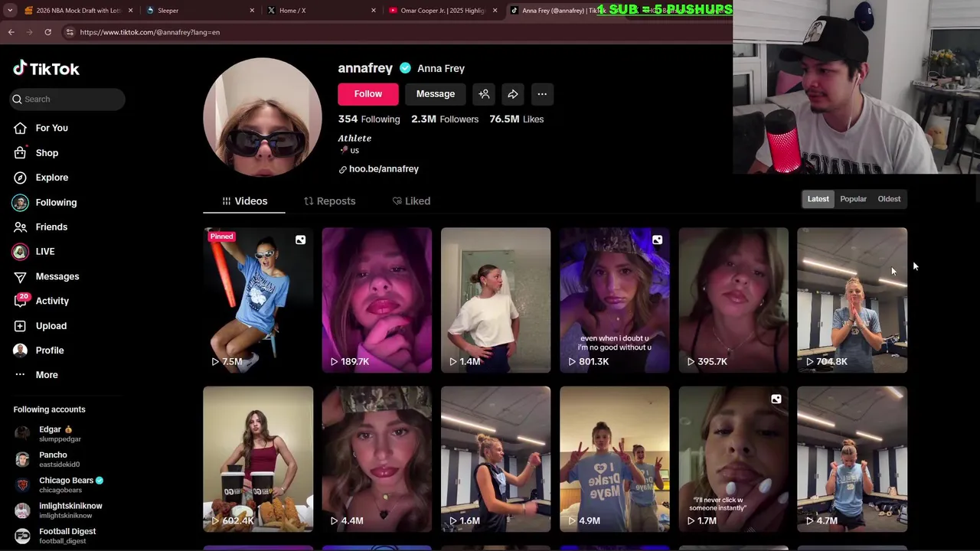980x551 pixels.
Task: Open the Messages paper plane icon
Action: point(21,276)
